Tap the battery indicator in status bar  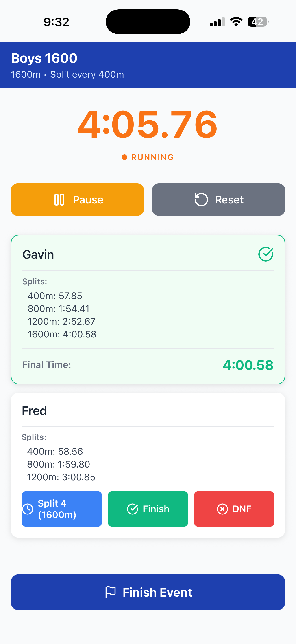click(258, 22)
